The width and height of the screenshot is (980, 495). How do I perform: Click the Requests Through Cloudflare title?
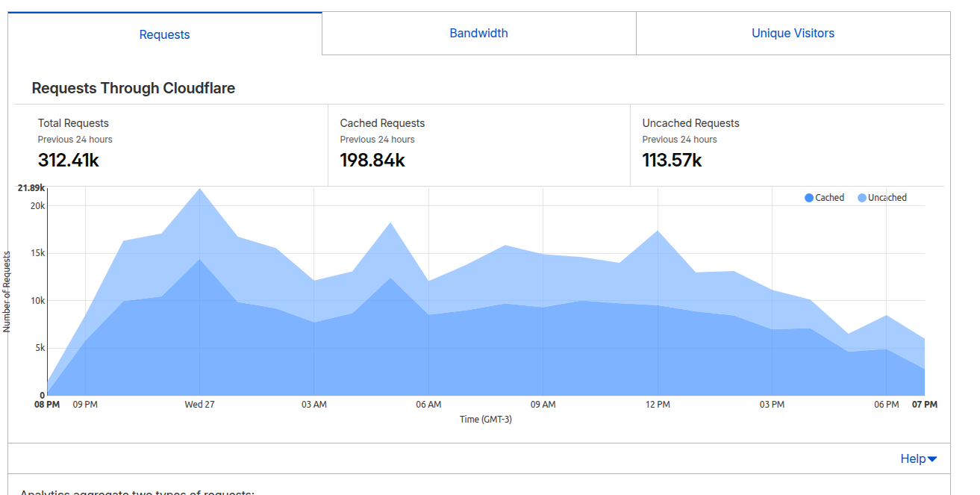coord(134,88)
